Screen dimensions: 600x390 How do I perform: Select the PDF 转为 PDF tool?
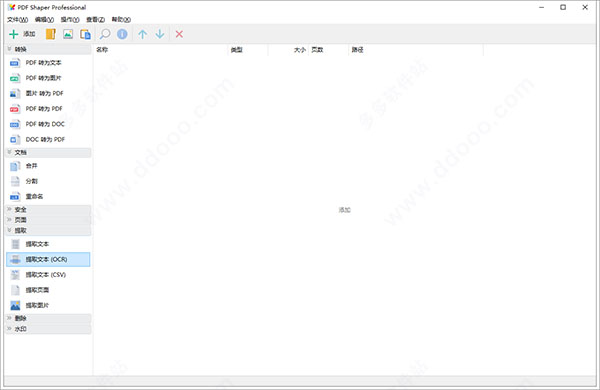click(48, 109)
